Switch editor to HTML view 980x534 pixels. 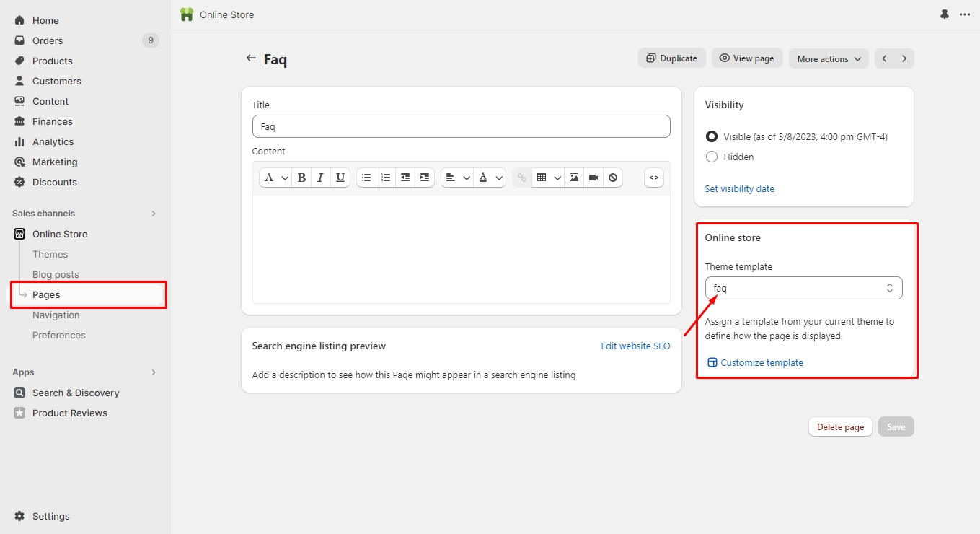653,178
